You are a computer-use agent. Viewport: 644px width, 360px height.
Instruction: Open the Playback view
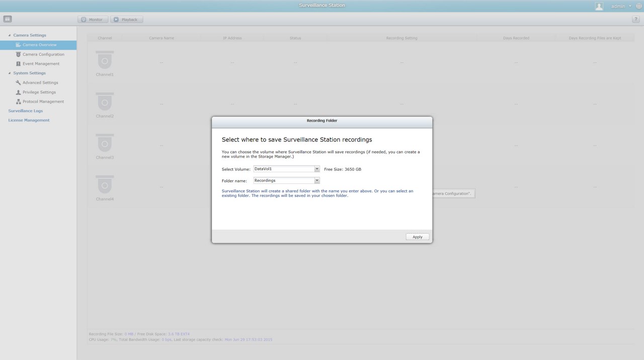point(127,19)
